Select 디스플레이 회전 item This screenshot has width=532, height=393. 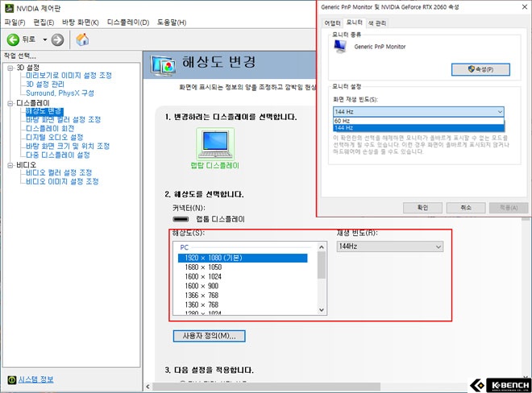[x=50, y=129]
